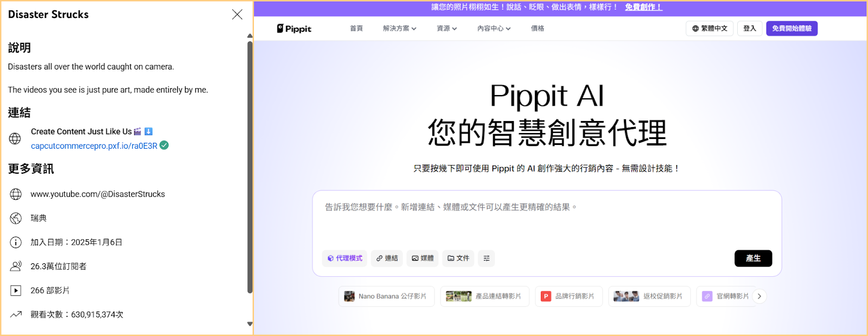Open the 解決方案 dropdown menu
The height and width of the screenshot is (336, 868).
399,29
